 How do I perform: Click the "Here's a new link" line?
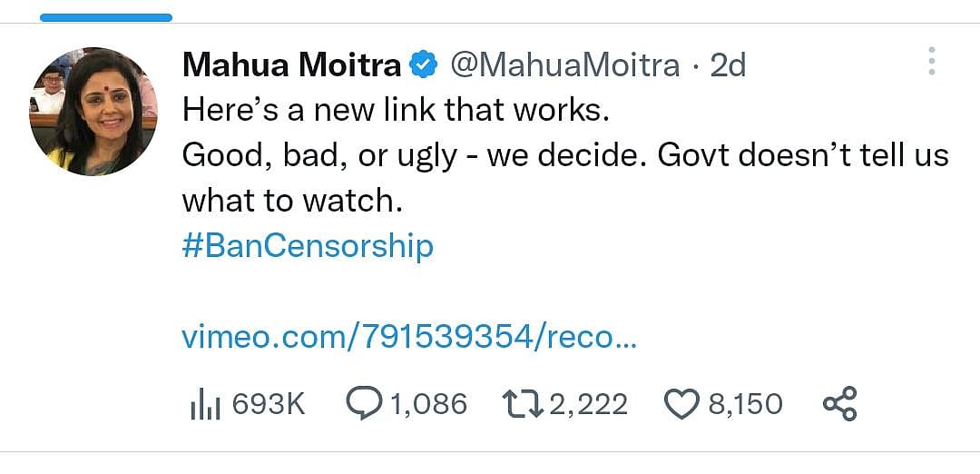point(393,110)
